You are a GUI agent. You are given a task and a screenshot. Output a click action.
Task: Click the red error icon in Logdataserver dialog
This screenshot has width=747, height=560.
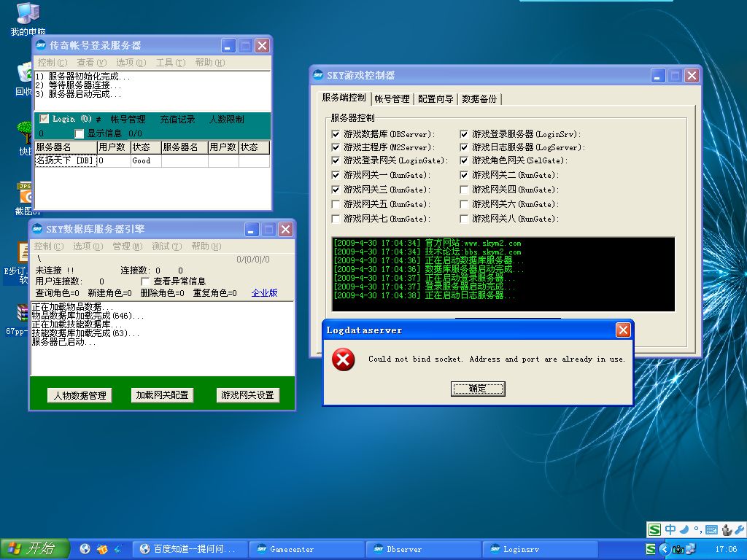point(343,359)
